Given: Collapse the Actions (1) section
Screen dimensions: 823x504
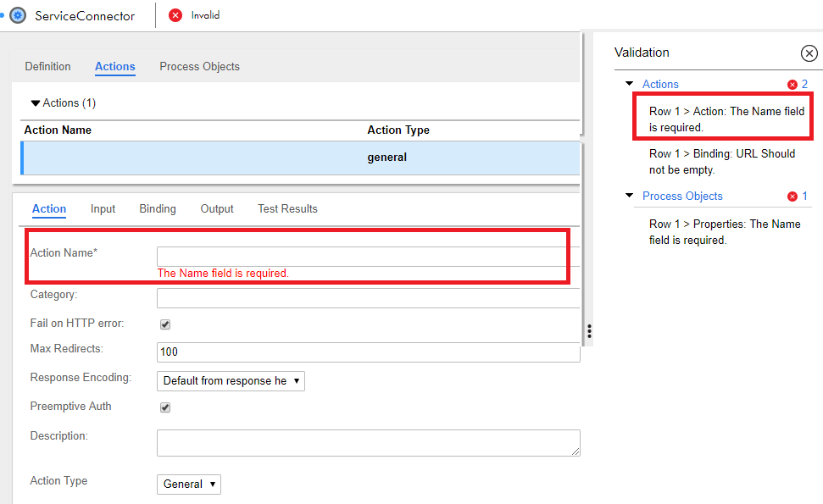Looking at the screenshot, I should 36,103.
